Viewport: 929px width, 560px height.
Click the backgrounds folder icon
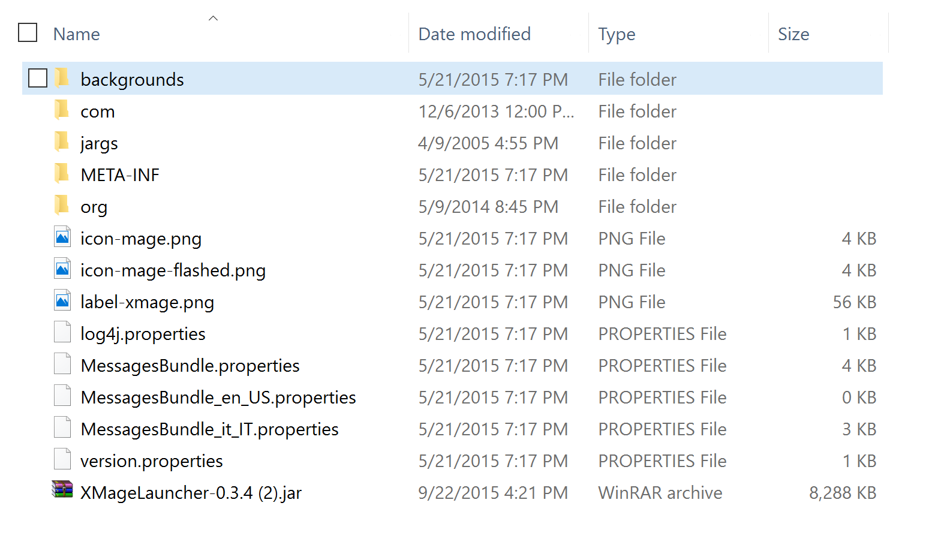[x=62, y=78]
